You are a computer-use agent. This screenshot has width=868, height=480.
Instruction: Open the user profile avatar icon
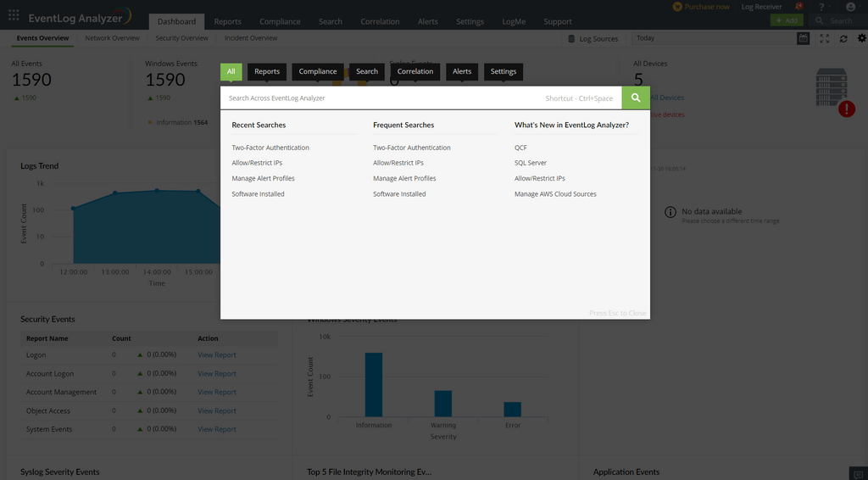pyautogui.click(x=851, y=7)
